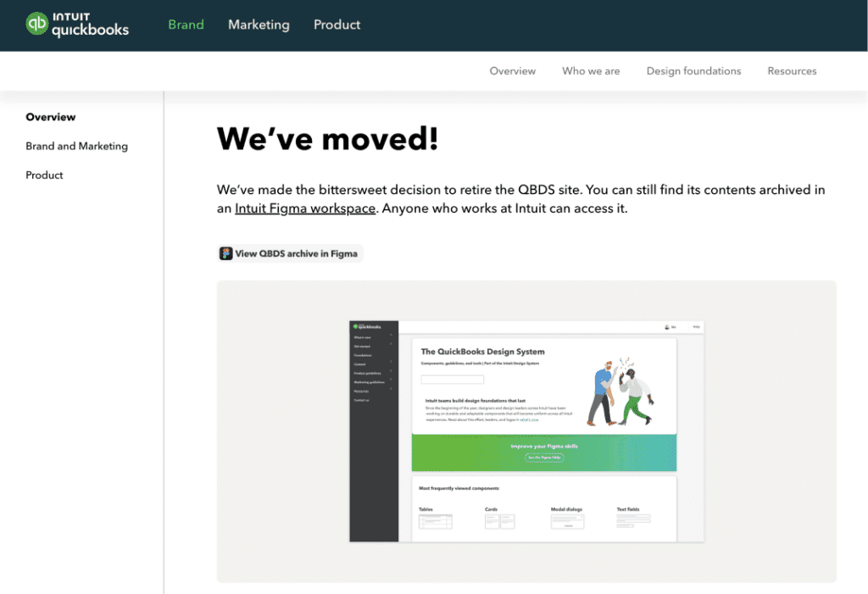
Task: Select "Resources" in the secondary navigation
Action: point(792,71)
